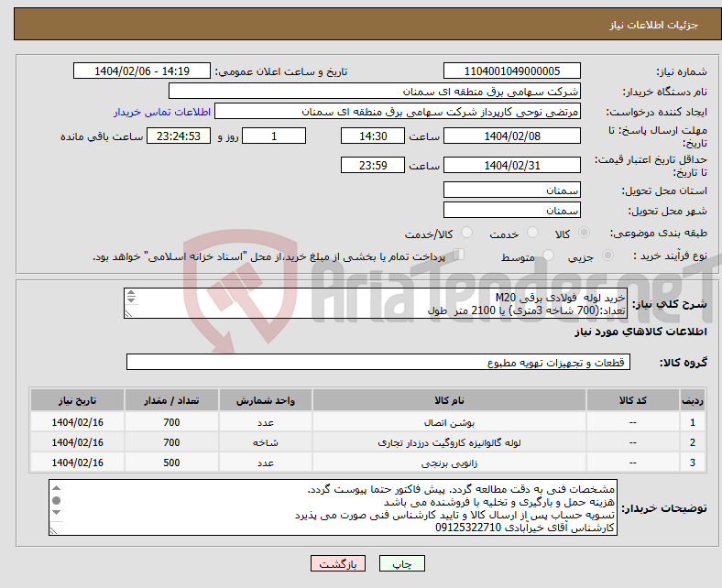The image size is (722, 588).
Task: Click the validity time field 23:59
Action: [x=373, y=165]
